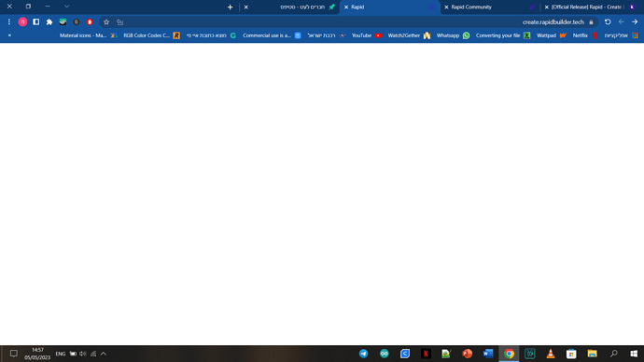Open the Whatsapp bookmark
The width and height of the screenshot is (644, 362).
tap(453, 35)
